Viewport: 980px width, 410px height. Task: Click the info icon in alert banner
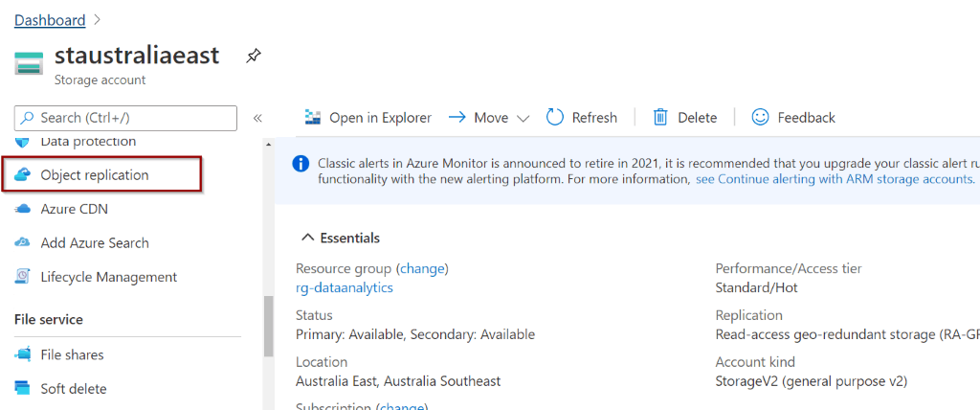coord(301,164)
